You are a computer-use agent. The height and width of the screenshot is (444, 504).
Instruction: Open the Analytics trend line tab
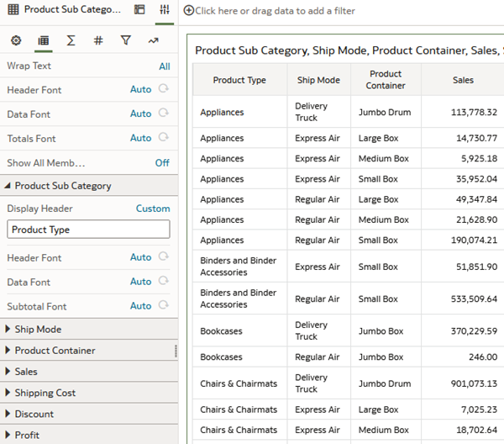coord(153,40)
